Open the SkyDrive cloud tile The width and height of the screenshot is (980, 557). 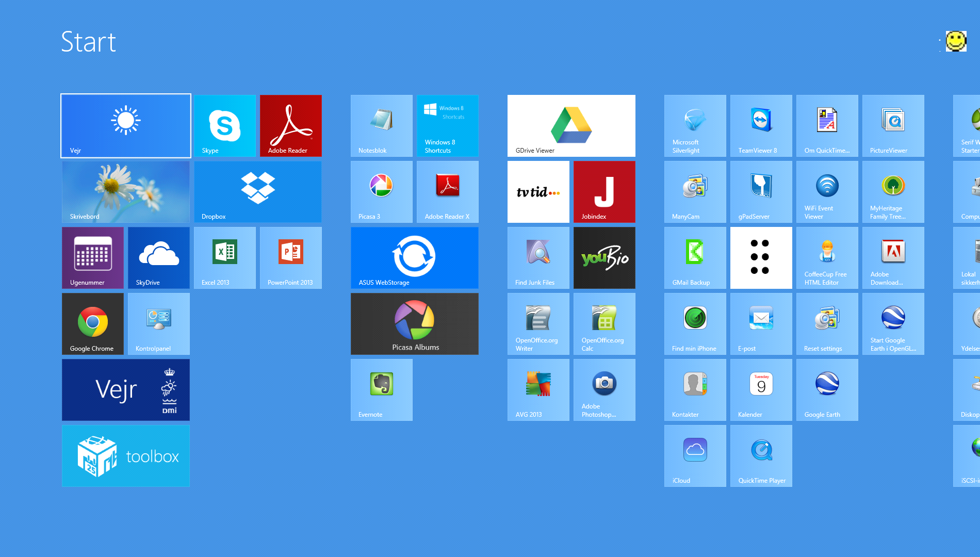click(159, 258)
